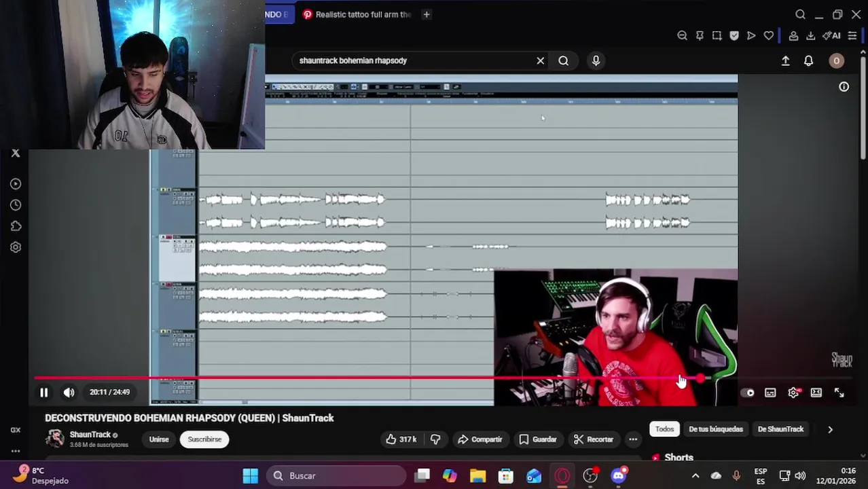Click the Suscribirse button

[204, 439]
